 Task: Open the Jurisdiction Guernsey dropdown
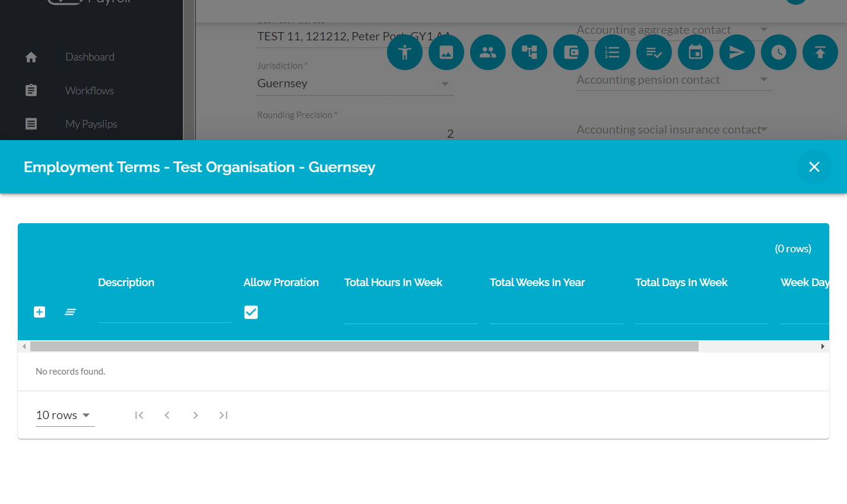[x=355, y=84]
